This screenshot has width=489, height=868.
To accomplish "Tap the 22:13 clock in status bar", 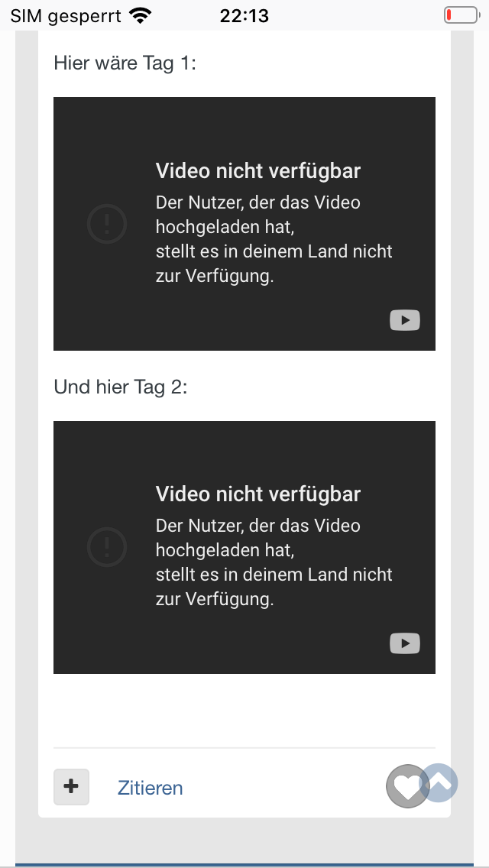I will point(244,16).
